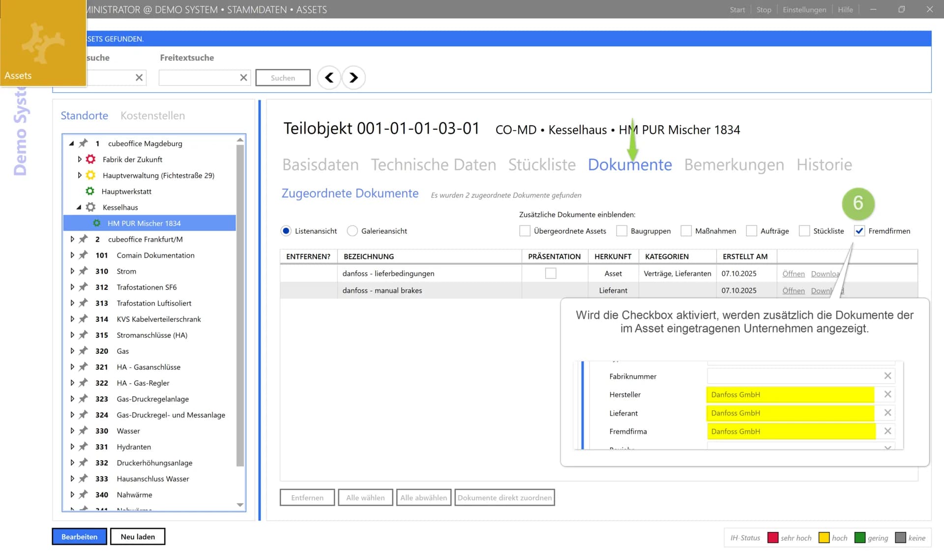Expand the cubeoffice Frankfurt/M node
Viewport: 944px width, 560px height.
72,239
